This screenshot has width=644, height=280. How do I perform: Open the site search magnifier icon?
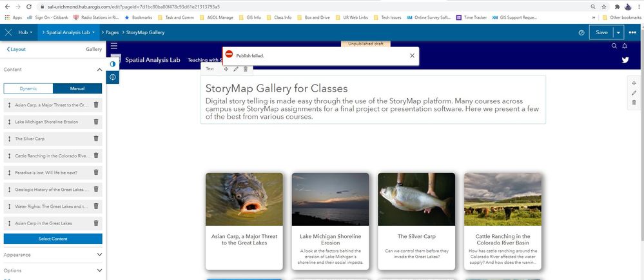(614, 46)
